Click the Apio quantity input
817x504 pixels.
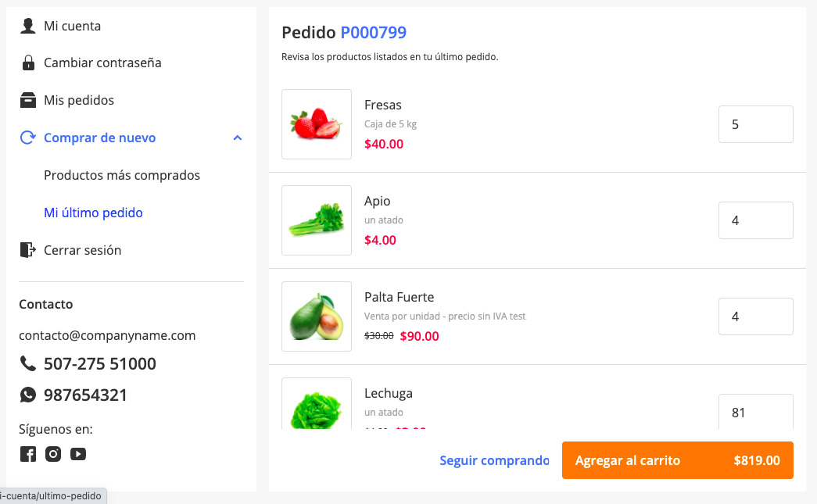(756, 220)
